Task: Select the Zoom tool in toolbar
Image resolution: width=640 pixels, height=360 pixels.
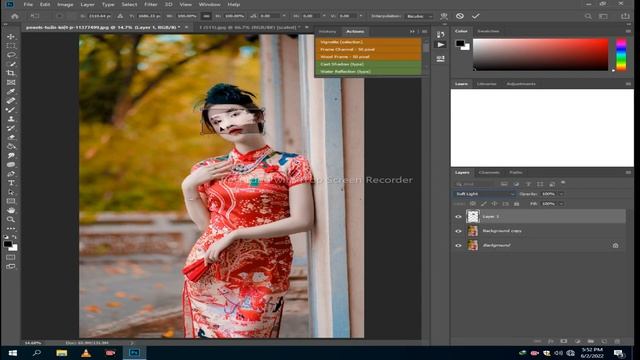Action: click(x=11, y=219)
